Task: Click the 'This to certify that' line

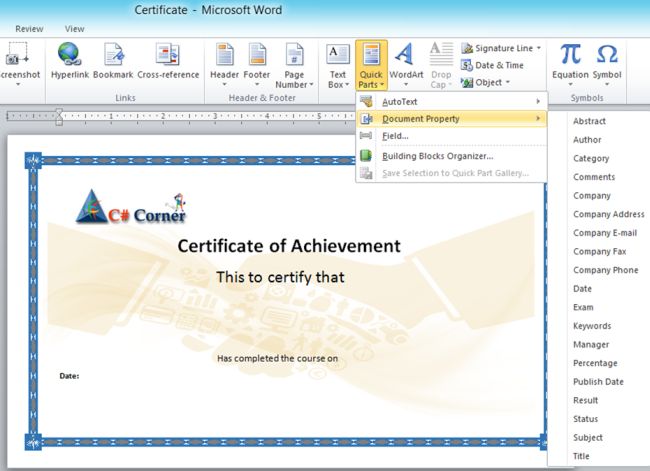Action: pyautogui.click(x=280, y=277)
